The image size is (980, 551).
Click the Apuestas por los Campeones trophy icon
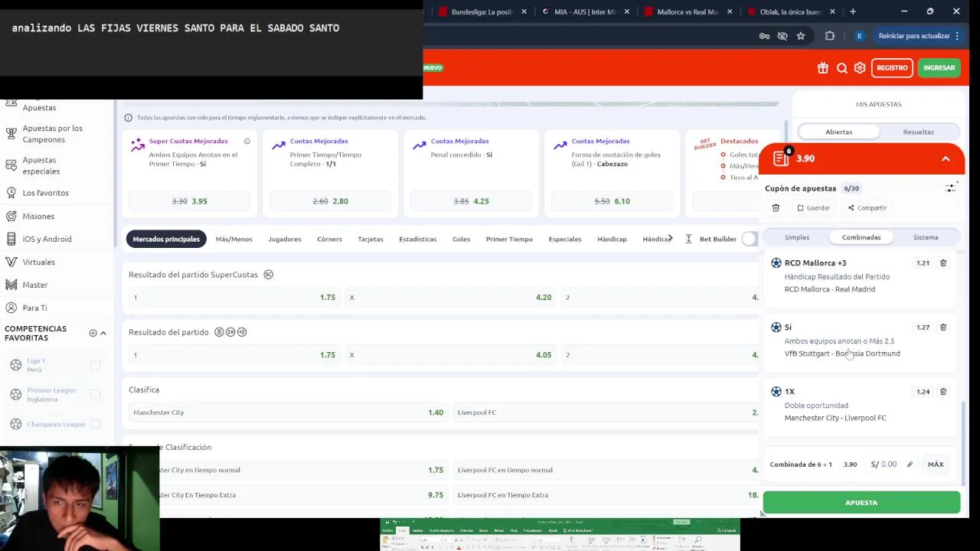pos(11,134)
